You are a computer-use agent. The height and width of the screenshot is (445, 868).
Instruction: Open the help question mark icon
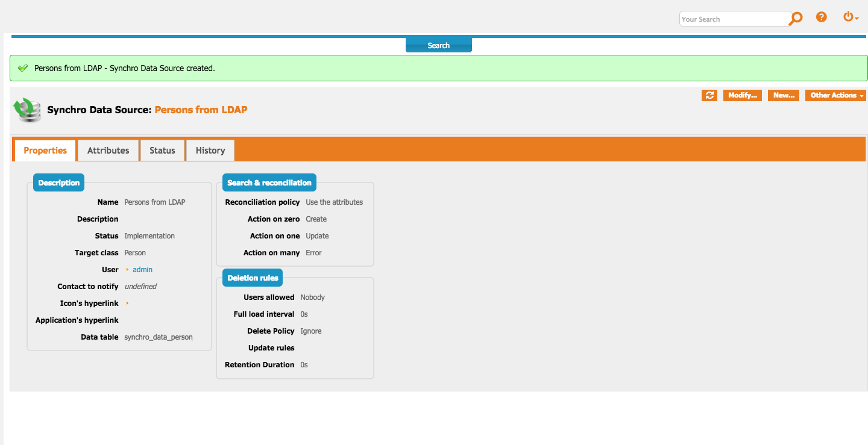821,17
